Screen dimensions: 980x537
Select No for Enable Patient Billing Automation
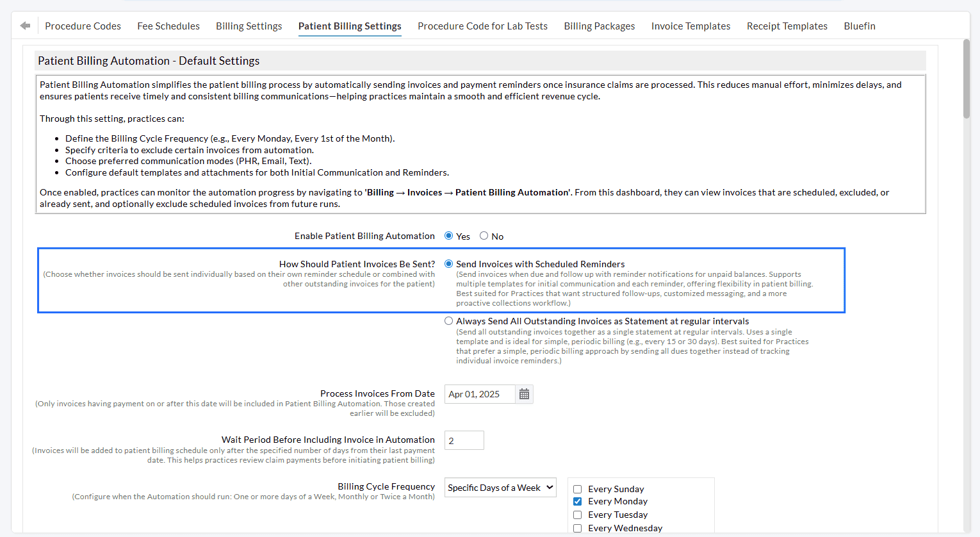[x=484, y=236]
